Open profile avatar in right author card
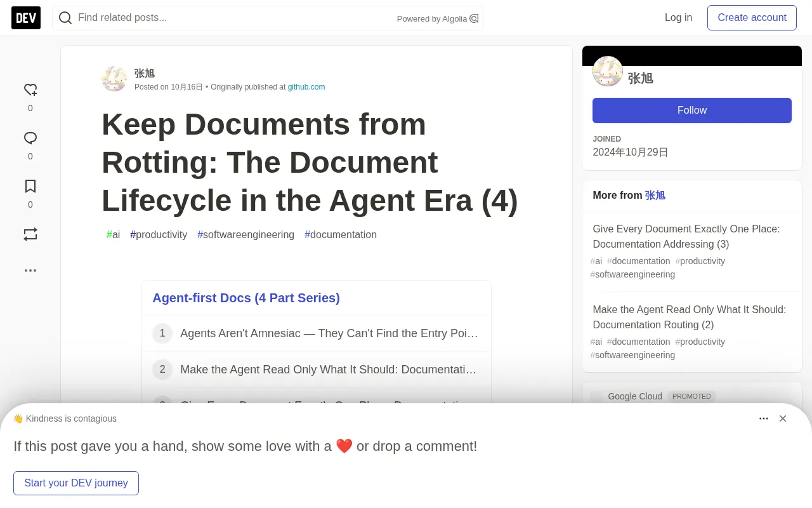 [x=608, y=71]
